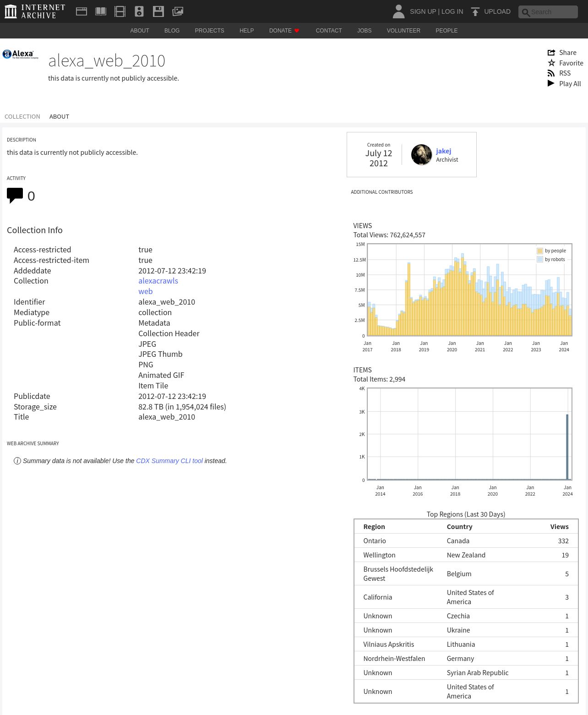Click jakej's profile picture
Screen dimensions: 588x715
click(x=421, y=155)
